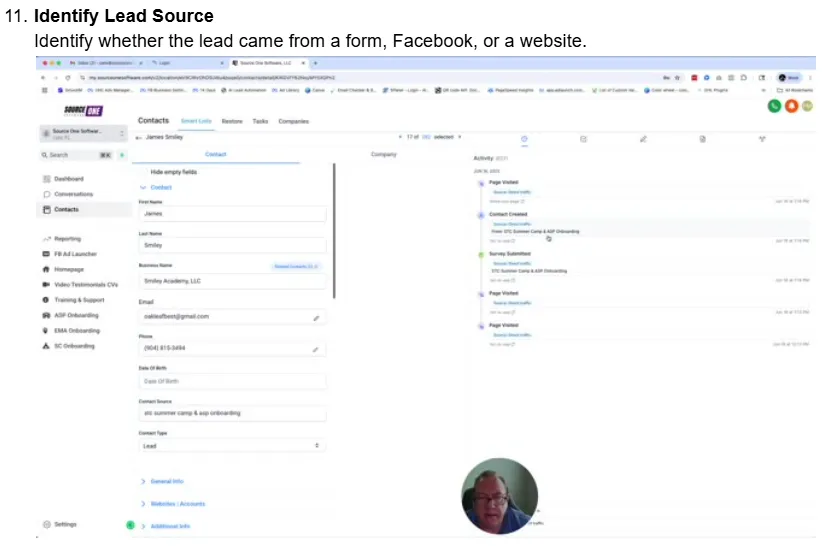Expand the Additional Info section
The height and width of the screenshot is (546, 825).
(x=169, y=526)
